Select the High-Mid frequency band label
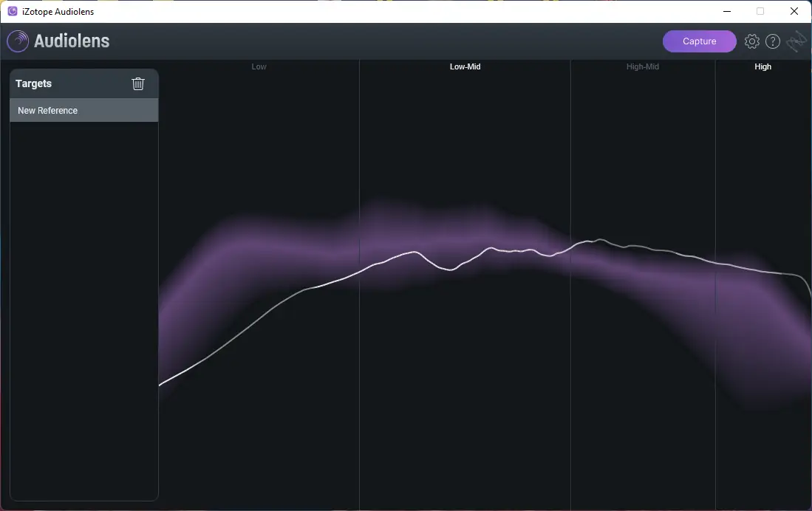Viewport: 812px width, 511px height. coord(643,66)
